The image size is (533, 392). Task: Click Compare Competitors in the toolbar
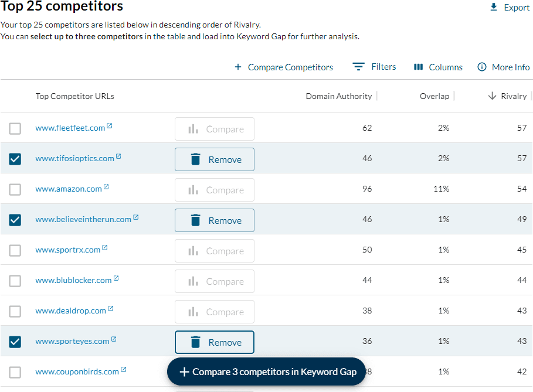coord(284,67)
